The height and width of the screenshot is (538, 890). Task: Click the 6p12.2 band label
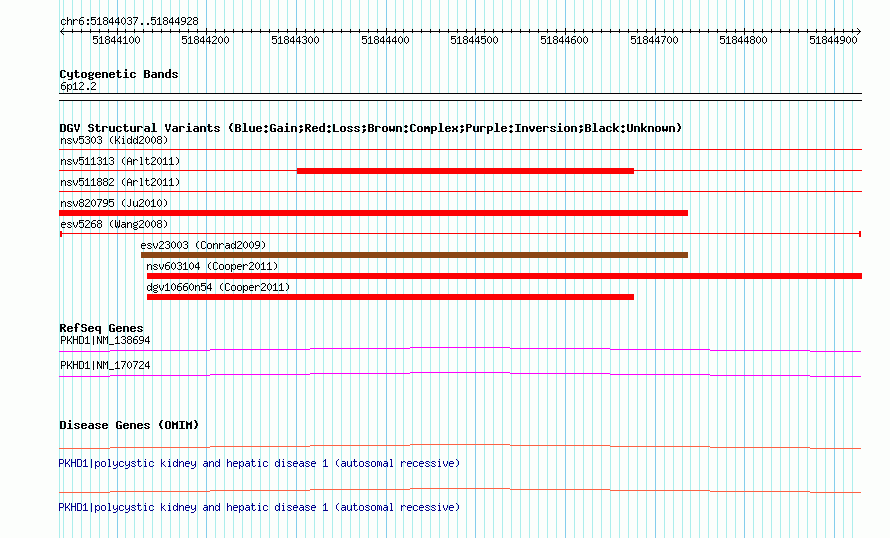(x=78, y=86)
